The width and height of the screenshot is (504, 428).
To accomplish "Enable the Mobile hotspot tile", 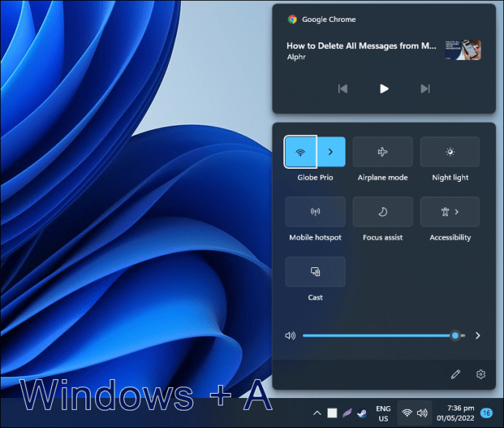I will point(316,212).
